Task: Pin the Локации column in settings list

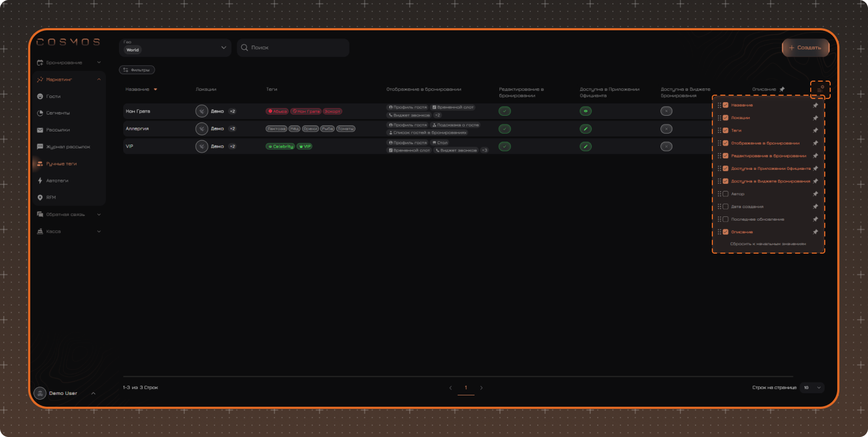Action: (816, 118)
